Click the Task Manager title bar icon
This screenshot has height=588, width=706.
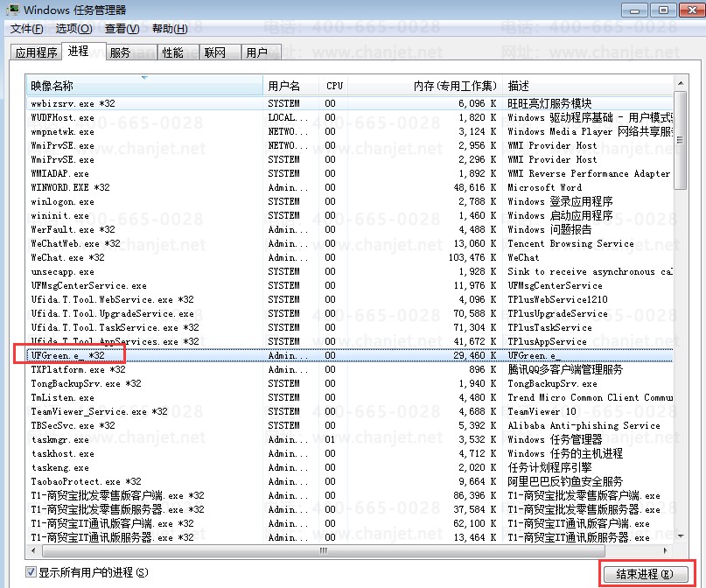(12, 10)
